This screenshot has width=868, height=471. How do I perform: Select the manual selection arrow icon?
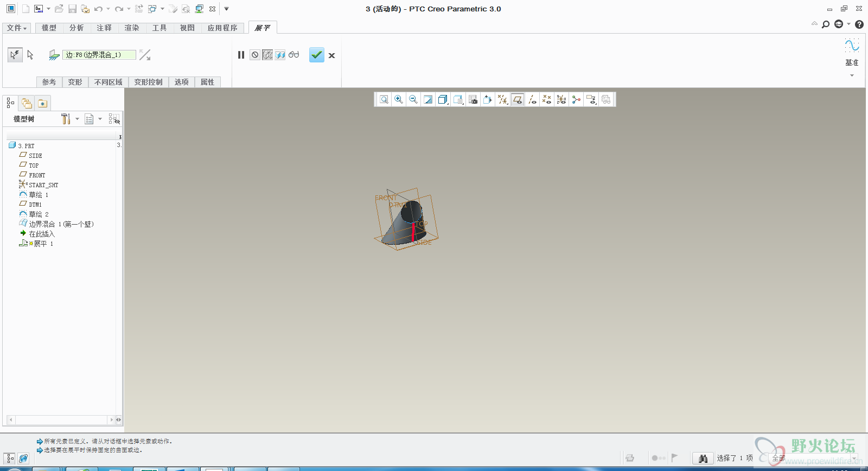click(30, 55)
